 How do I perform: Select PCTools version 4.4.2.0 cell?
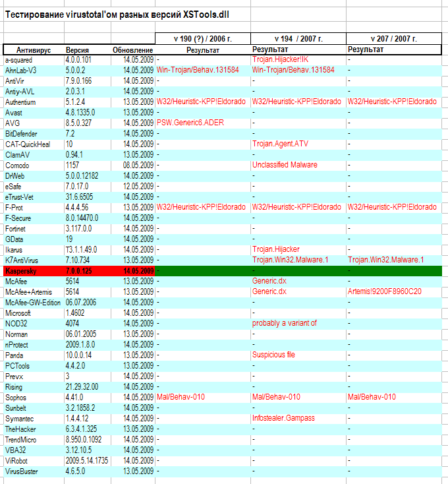(88, 366)
